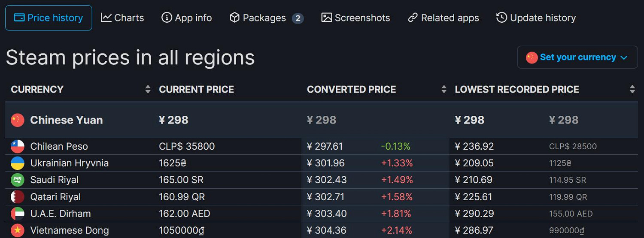Screen dimensions: 644x238
Task: Sort by Lowest Recorded Price arrows
Action: click(x=632, y=89)
